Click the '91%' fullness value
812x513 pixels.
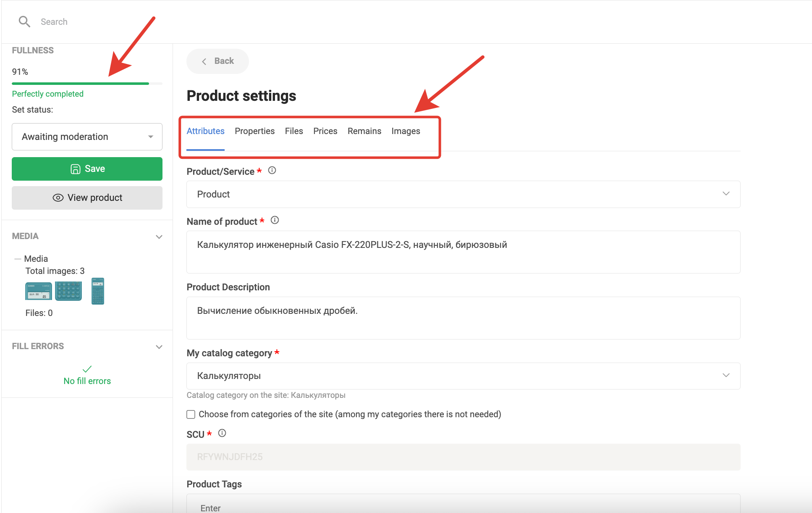click(20, 72)
